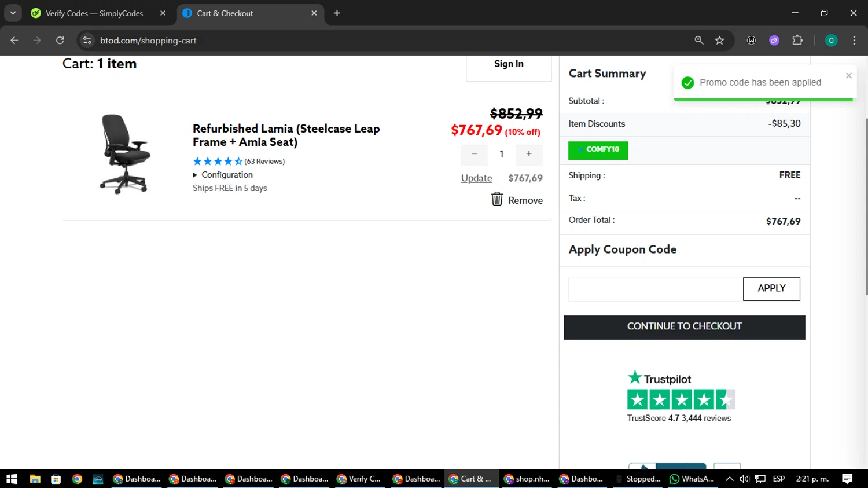Click CONTINUE TO CHECKOUT
The height and width of the screenshot is (488, 868).
point(685,327)
